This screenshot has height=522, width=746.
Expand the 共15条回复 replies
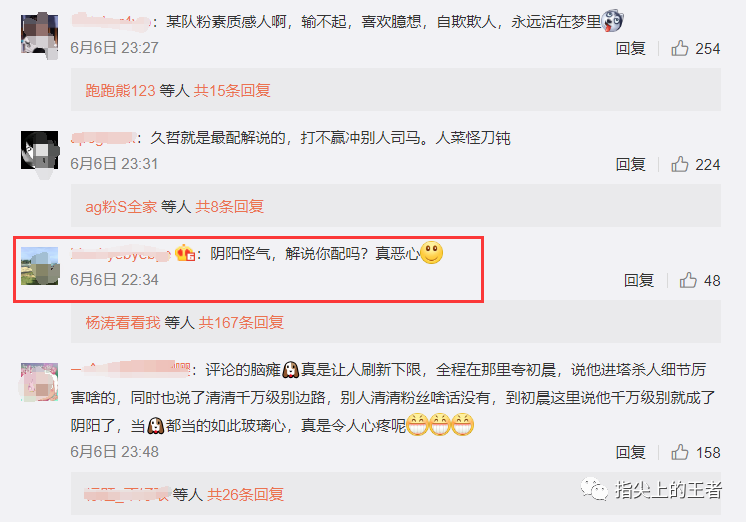[x=232, y=90]
